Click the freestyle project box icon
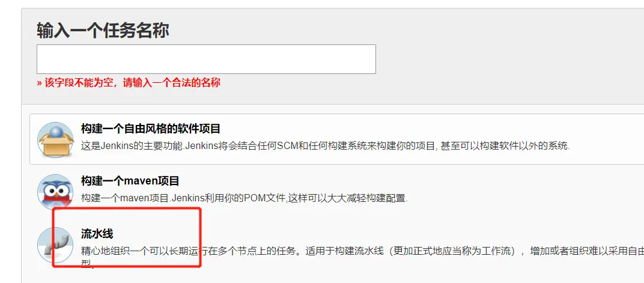644x283 pixels. click(55, 139)
